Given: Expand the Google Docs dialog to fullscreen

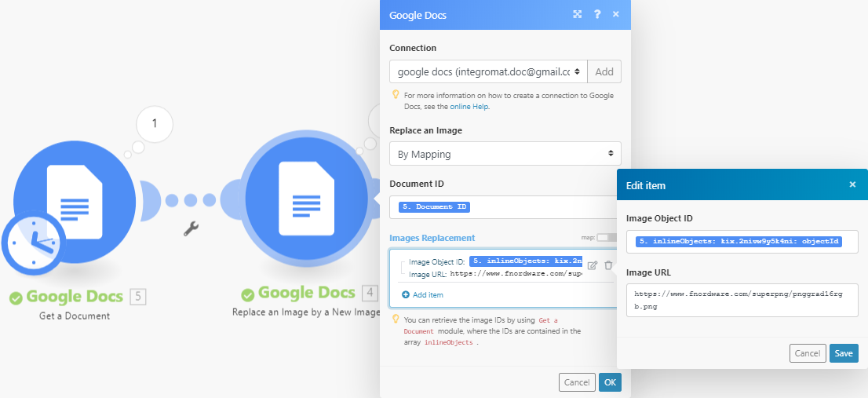Looking at the screenshot, I should (578, 14).
